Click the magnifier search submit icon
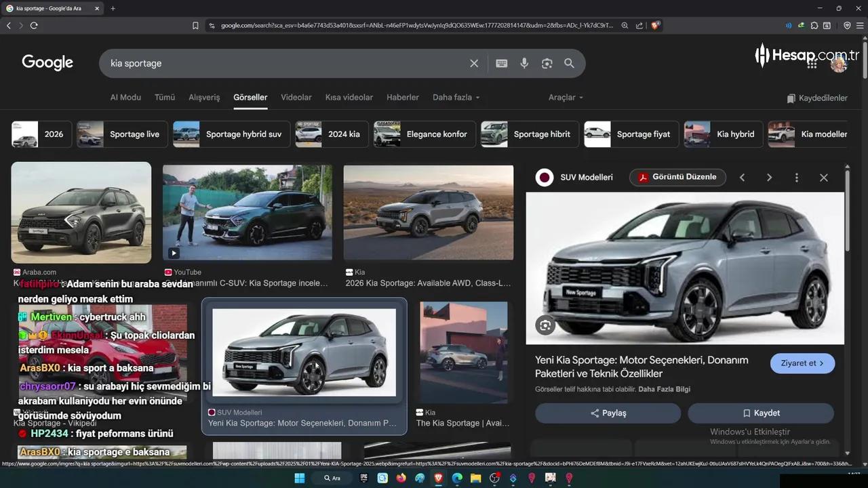 pos(569,63)
